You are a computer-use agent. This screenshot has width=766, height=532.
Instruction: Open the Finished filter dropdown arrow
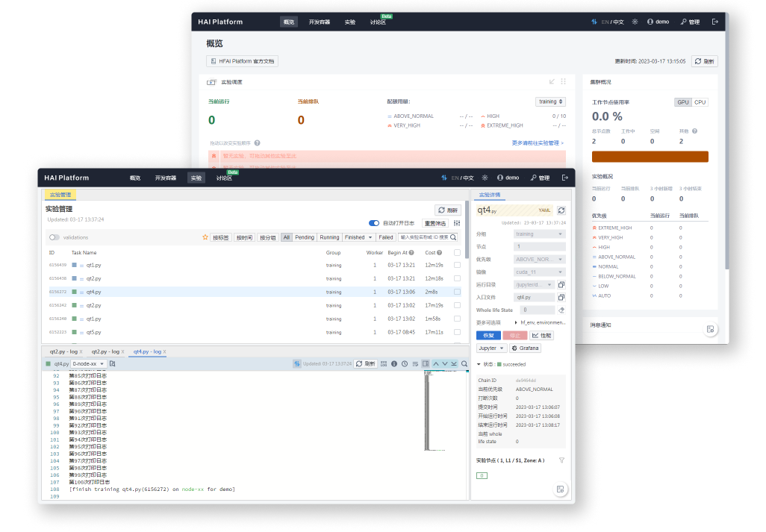tap(370, 237)
